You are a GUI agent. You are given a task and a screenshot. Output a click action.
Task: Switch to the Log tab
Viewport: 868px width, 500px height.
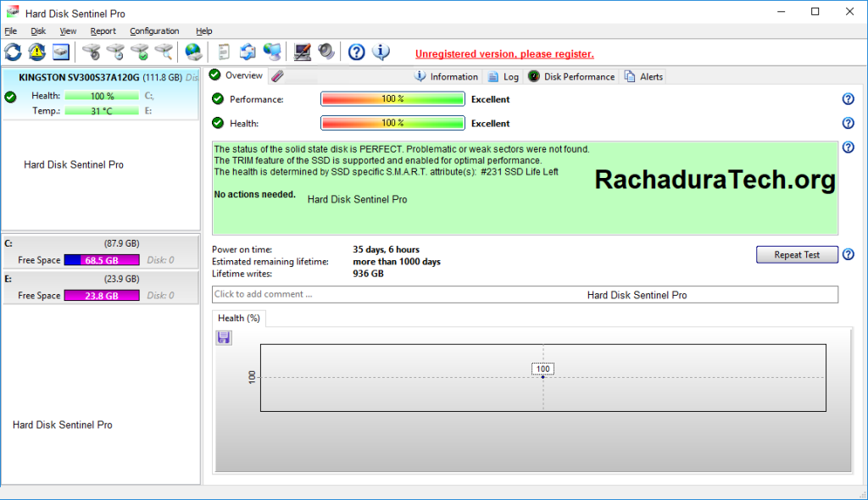(x=504, y=76)
